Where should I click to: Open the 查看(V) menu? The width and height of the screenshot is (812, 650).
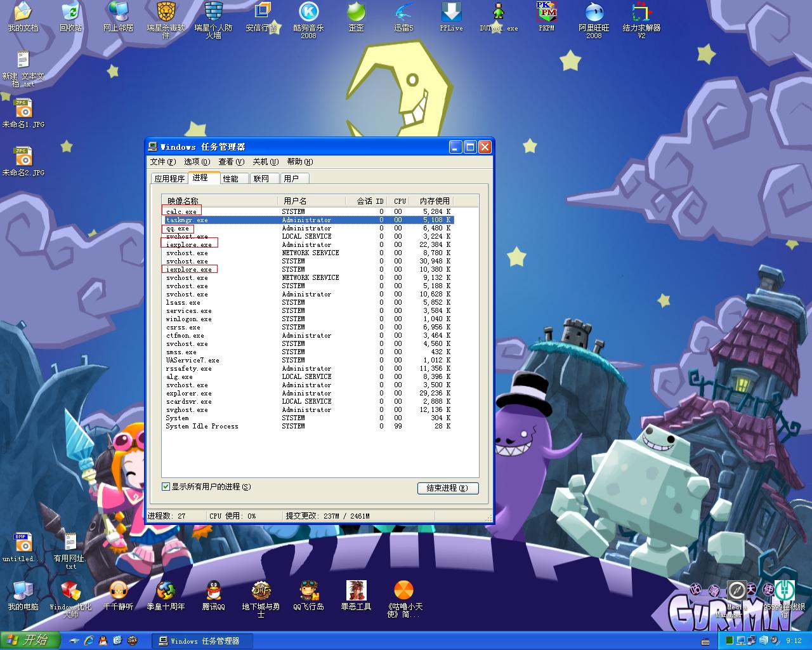click(x=231, y=162)
